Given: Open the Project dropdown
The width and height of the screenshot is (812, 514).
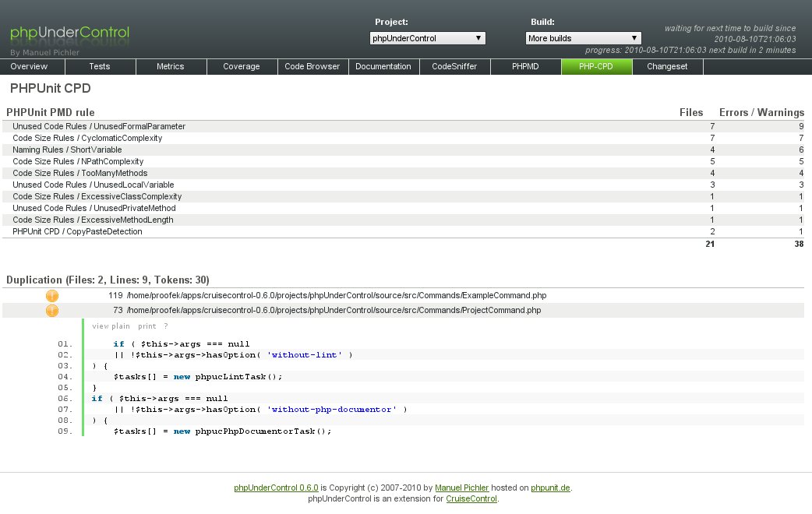Looking at the screenshot, I should [x=428, y=38].
